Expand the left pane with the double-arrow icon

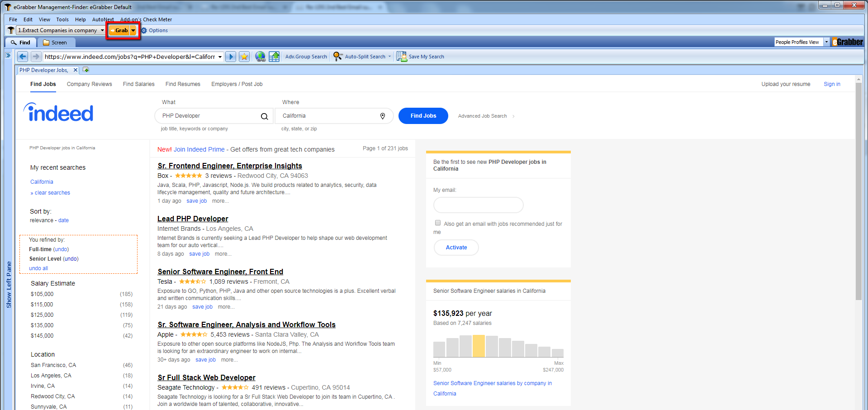pos(8,55)
